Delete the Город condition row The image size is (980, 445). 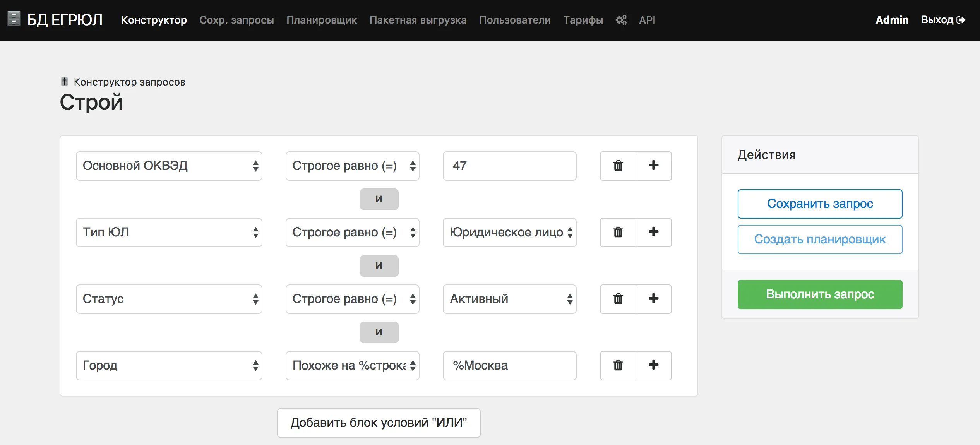click(x=617, y=365)
